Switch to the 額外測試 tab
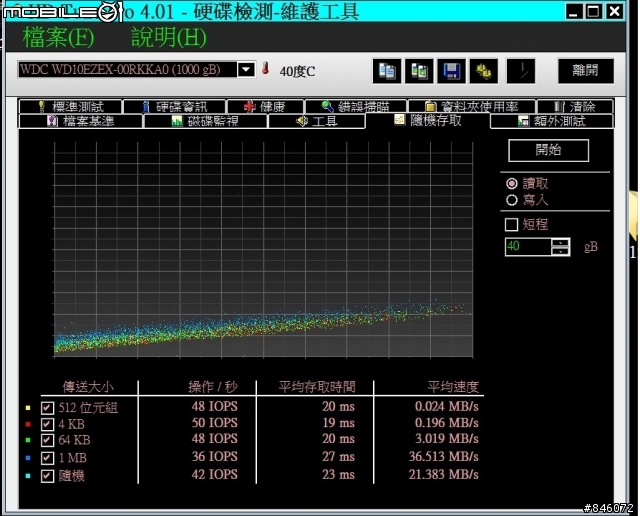The image size is (640, 516). (x=552, y=121)
